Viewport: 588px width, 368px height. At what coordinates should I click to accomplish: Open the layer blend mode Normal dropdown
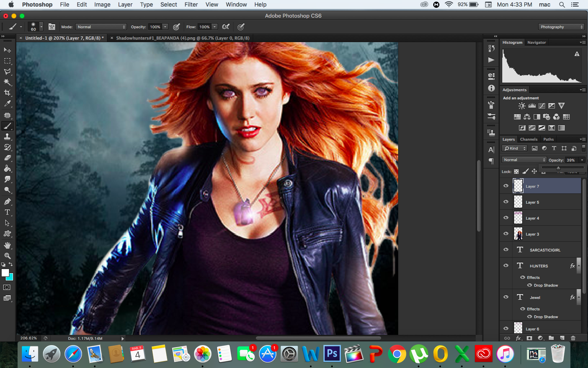click(524, 160)
